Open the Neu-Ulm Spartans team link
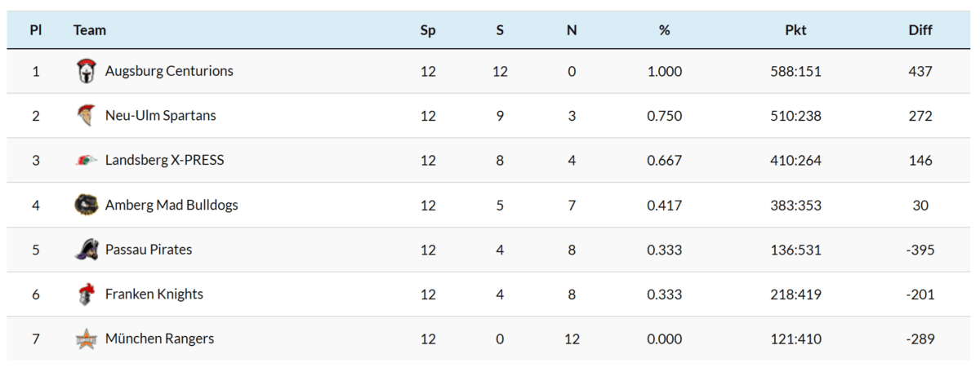Image resolution: width=980 pixels, height=372 pixels. (160, 116)
